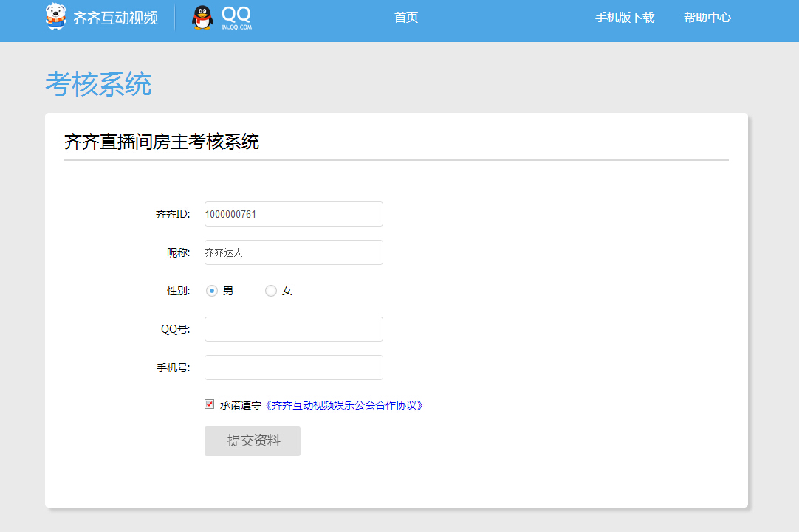Click the QQ penguin logo icon
This screenshot has width=799, height=532.
(x=202, y=17)
